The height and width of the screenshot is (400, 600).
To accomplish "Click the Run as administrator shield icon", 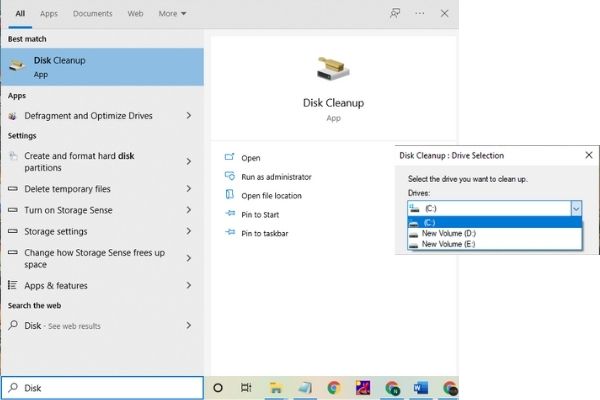I will (x=230, y=176).
